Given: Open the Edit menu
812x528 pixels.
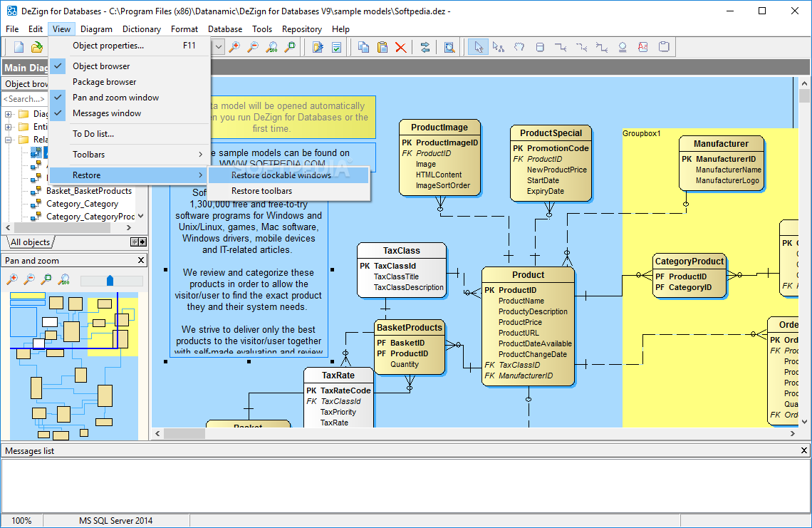Looking at the screenshot, I should tap(35, 29).
